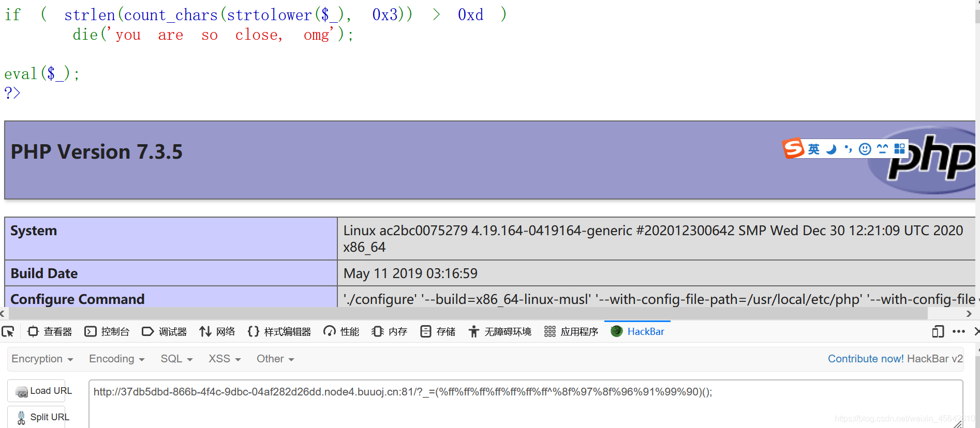Viewport: 980px width, 428px height.
Task: Open the Accessibility (无障碍环境) panel
Action: click(x=500, y=331)
